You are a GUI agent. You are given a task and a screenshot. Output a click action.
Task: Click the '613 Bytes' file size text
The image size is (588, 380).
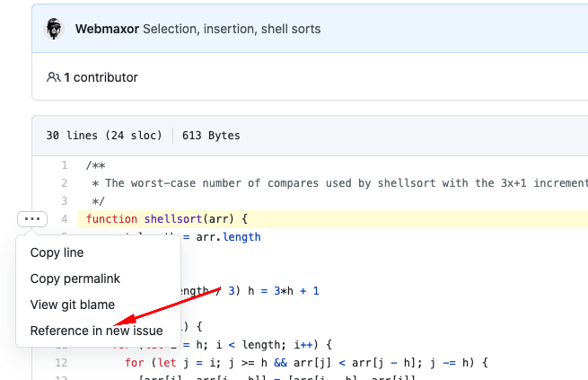pyautogui.click(x=211, y=136)
